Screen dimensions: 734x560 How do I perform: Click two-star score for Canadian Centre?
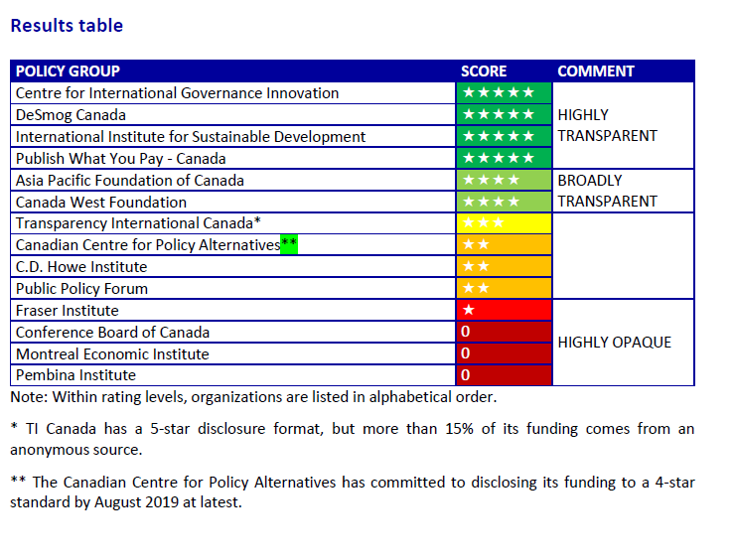pyautogui.click(x=505, y=244)
